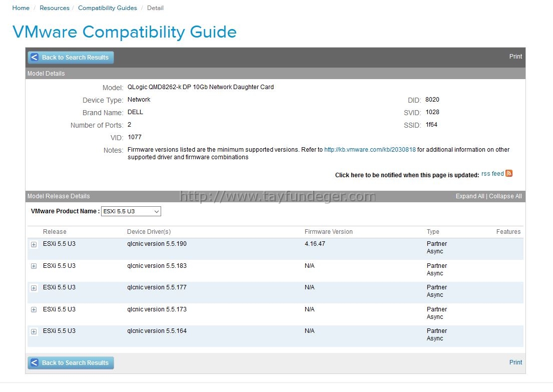
Task: Open Compatibility Guides breadcrumb link
Action: tap(107, 8)
